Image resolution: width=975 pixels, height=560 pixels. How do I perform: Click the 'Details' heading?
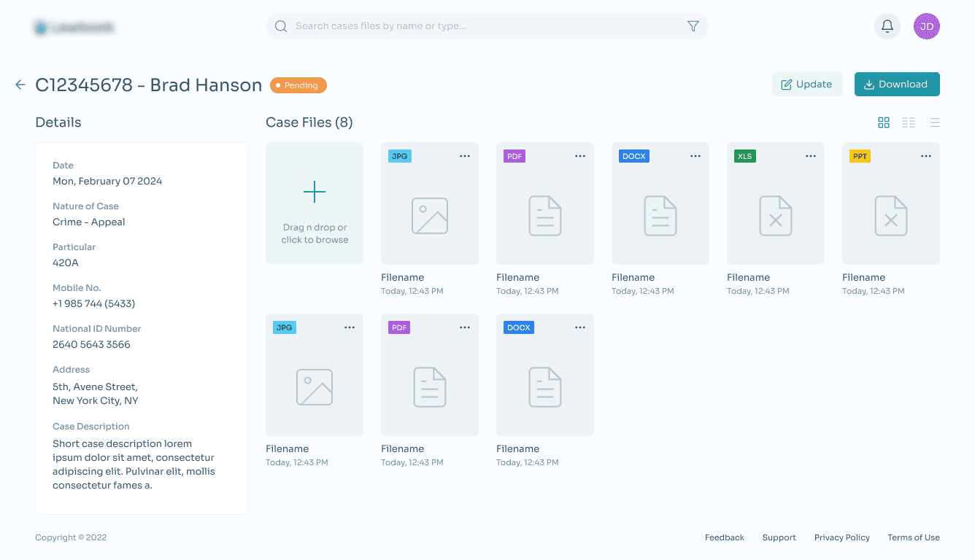[x=58, y=122]
